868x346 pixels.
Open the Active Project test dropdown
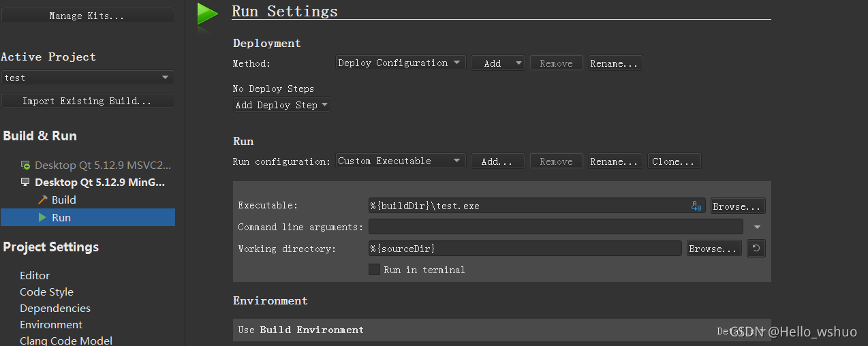click(x=87, y=78)
